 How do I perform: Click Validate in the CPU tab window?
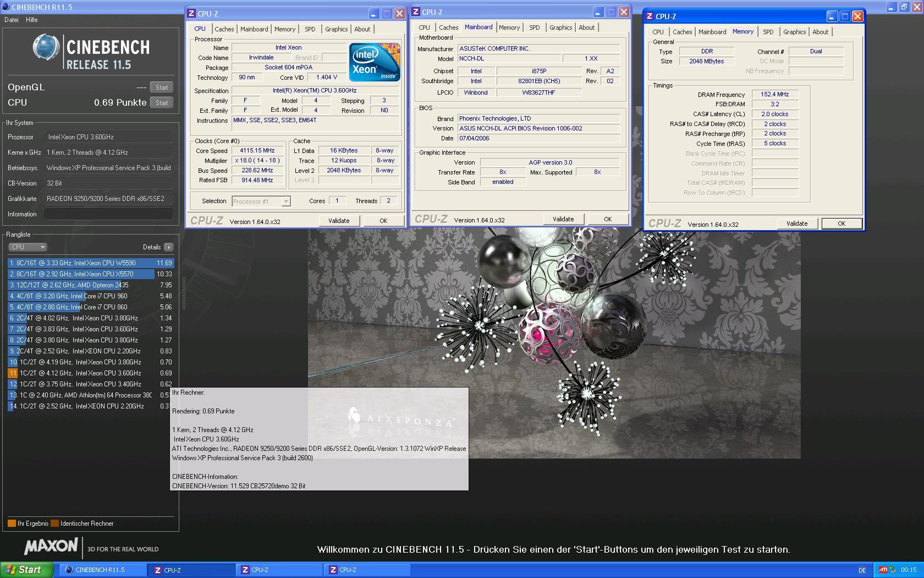pos(339,221)
